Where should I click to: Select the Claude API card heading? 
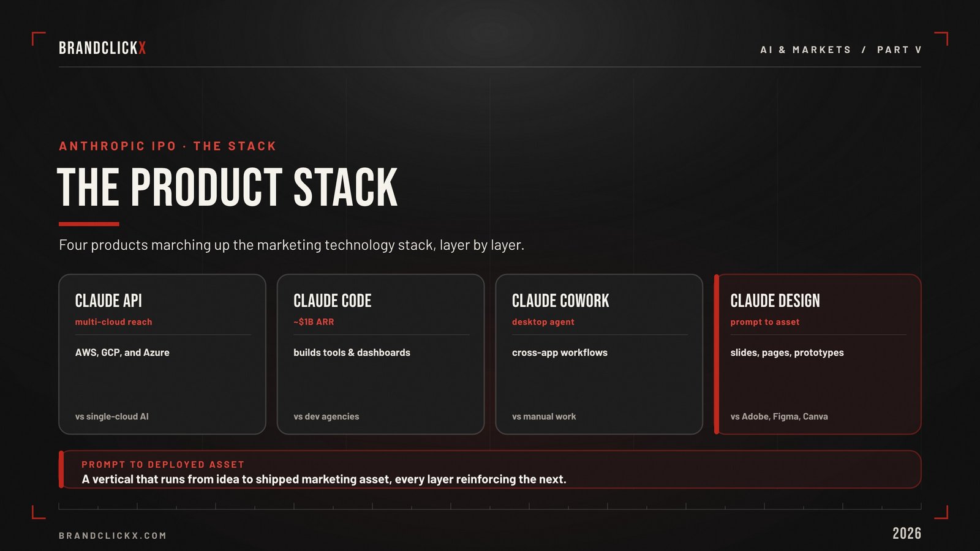click(108, 301)
